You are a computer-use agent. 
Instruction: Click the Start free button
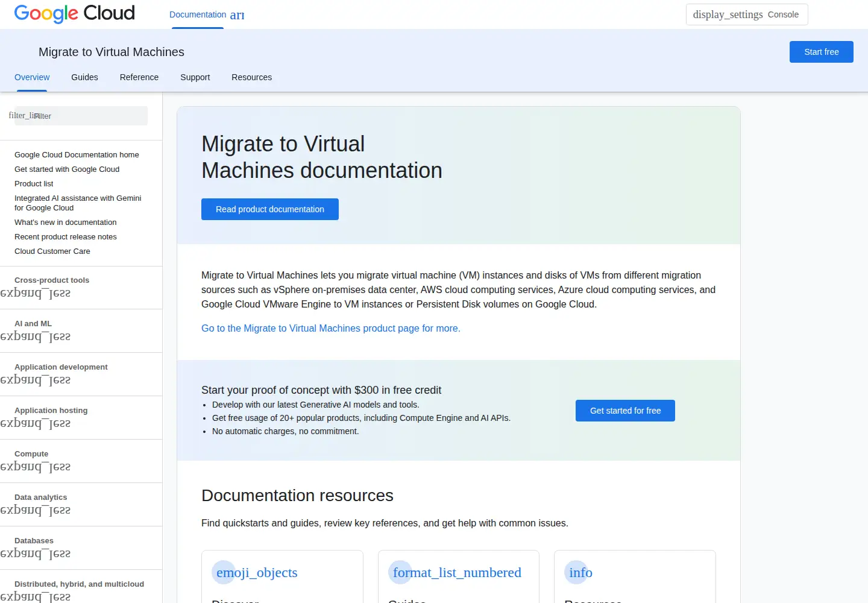(822, 52)
